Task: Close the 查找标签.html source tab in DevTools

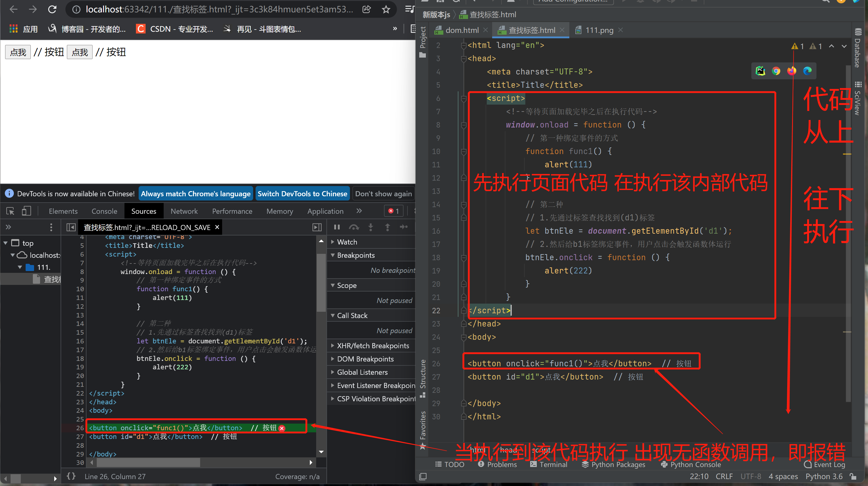Action: pyautogui.click(x=217, y=227)
